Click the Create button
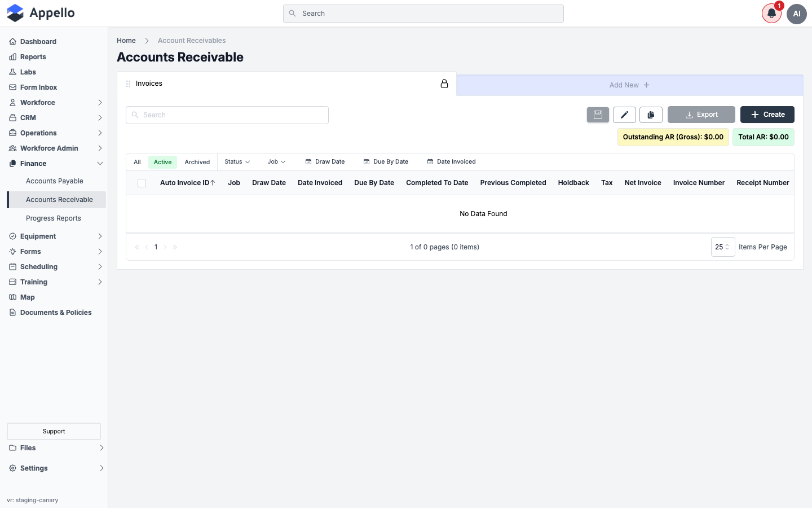 coord(767,115)
